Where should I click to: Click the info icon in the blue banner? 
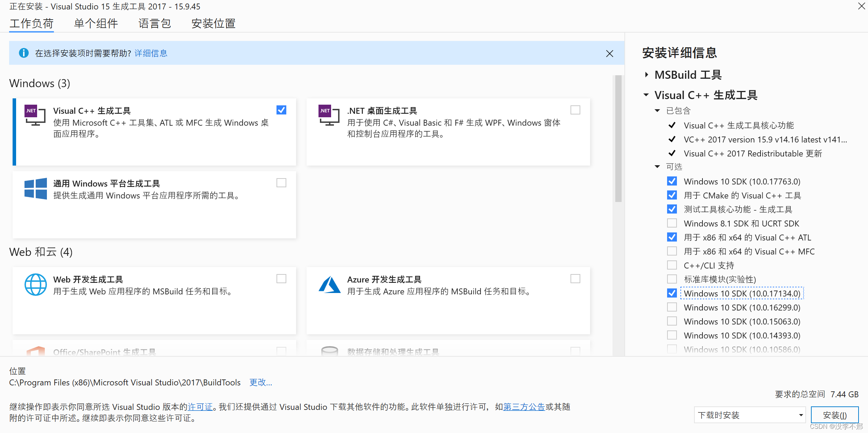tap(23, 53)
